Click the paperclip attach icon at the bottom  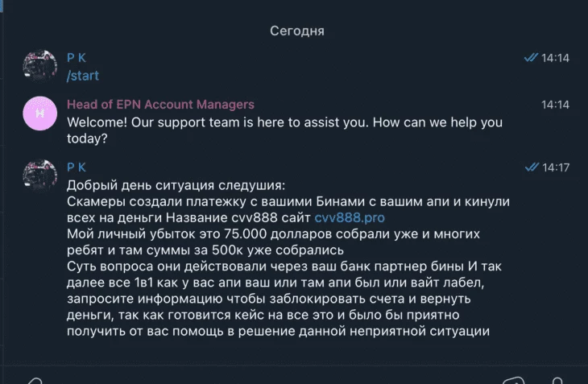(35, 380)
